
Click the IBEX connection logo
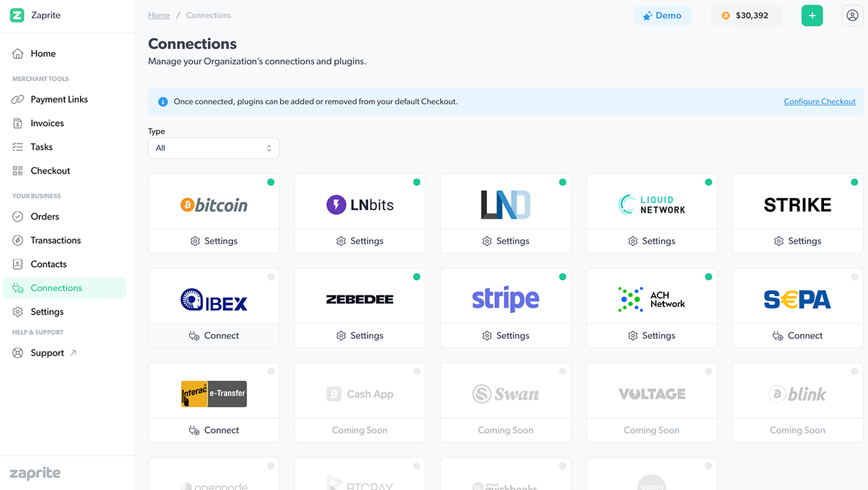tap(214, 300)
